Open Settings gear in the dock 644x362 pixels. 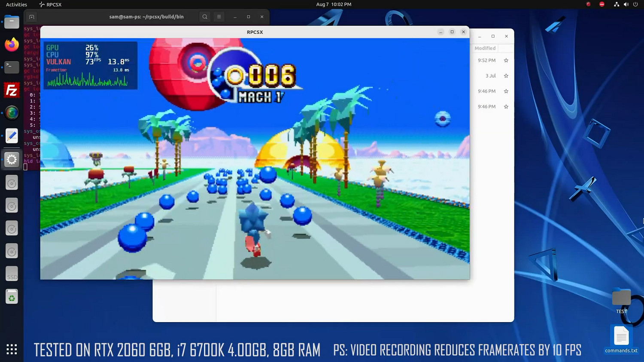pos(12,160)
